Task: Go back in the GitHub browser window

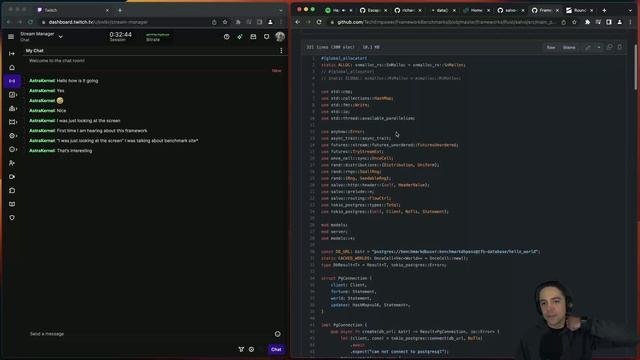Action: click(x=298, y=22)
